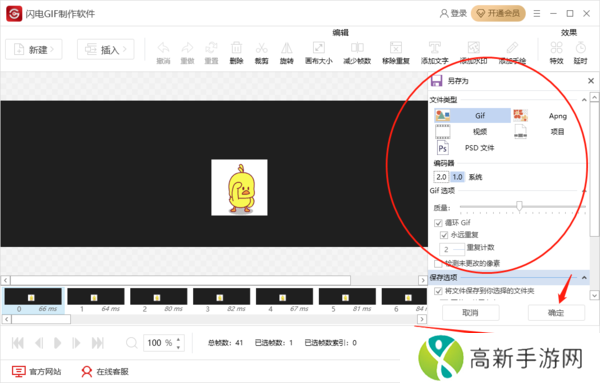Click the frame strip right scroll arrow
Screen dimensions: 600x383
[x=422, y=319]
